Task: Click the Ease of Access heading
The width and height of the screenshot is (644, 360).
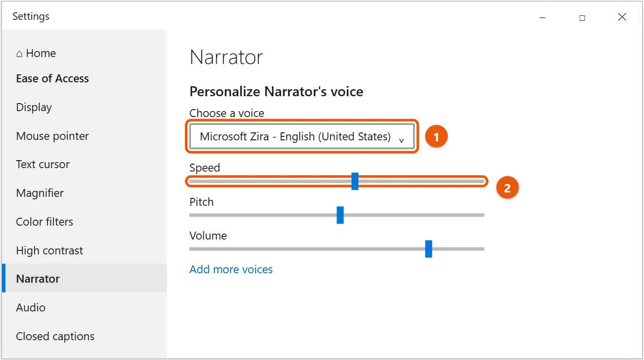Action: [x=53, y=78]
